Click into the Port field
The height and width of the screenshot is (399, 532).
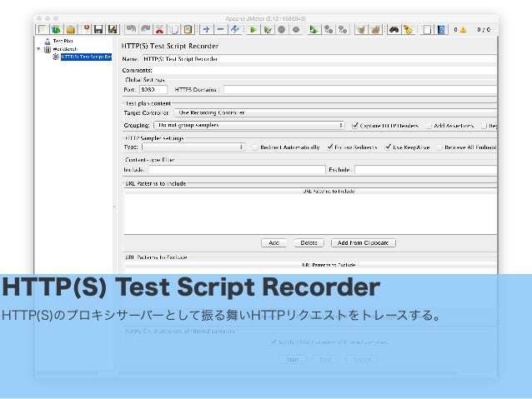click(x=153, y=89)
